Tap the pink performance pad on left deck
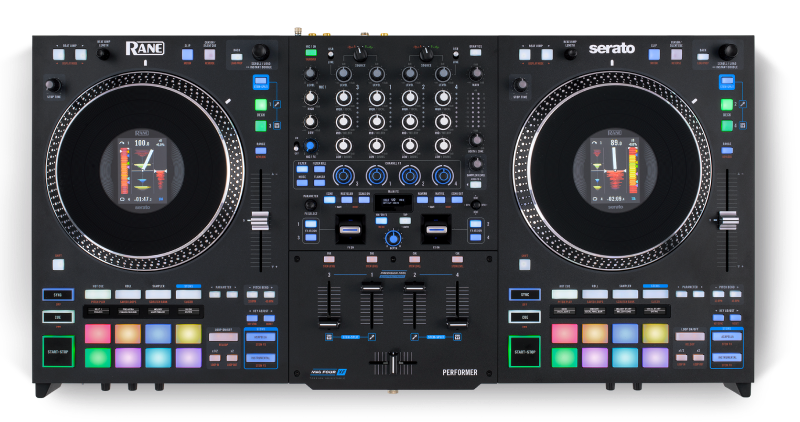This screenshot has height=422, width=800. pyautogui.click(x=97, y=334)
